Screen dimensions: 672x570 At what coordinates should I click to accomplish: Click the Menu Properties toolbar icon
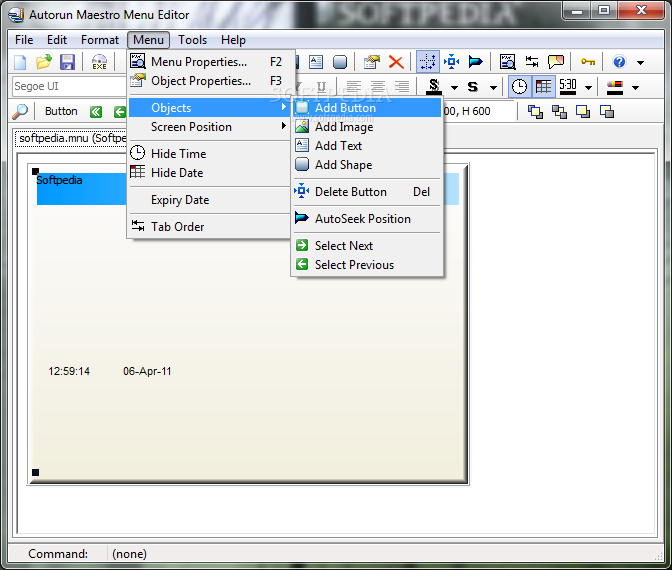[507, 62]
